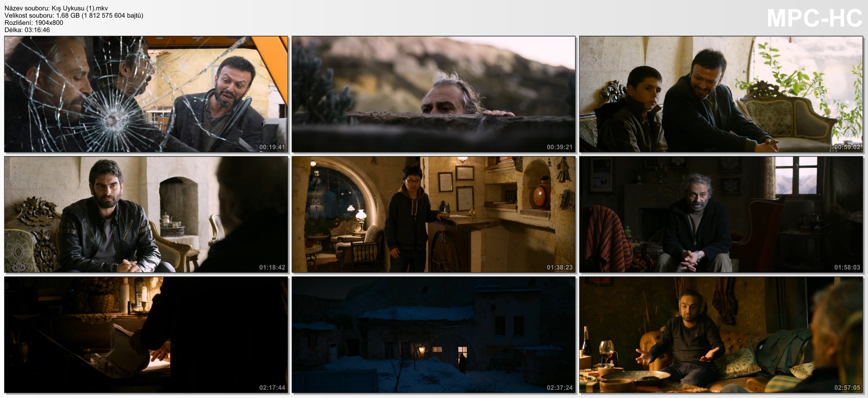The width and height of the screenshot is (868, 398).
Task: Click the file size 1,68 GB line
Action: click(x=74, y=15)
